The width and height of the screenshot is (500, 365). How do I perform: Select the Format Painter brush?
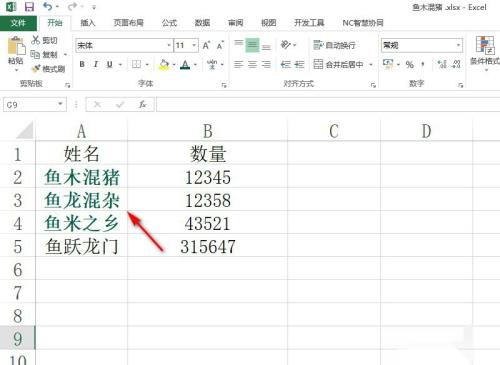[x=36, y=69]
